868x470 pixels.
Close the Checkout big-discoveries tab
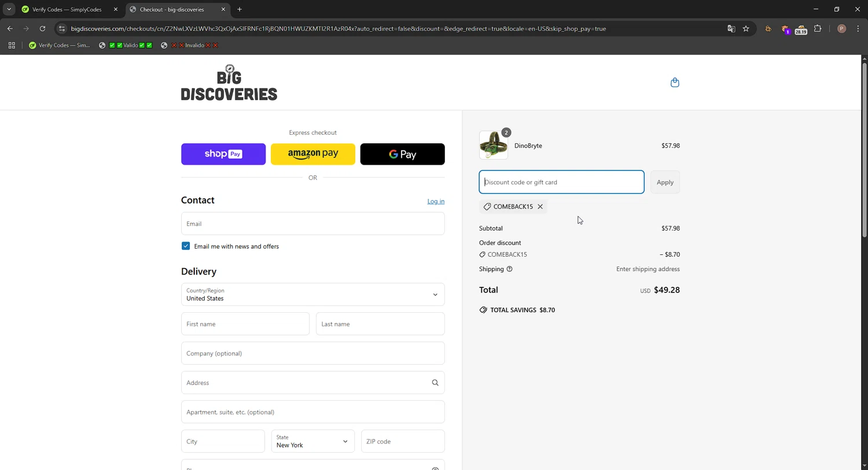[x=223, y=9]
